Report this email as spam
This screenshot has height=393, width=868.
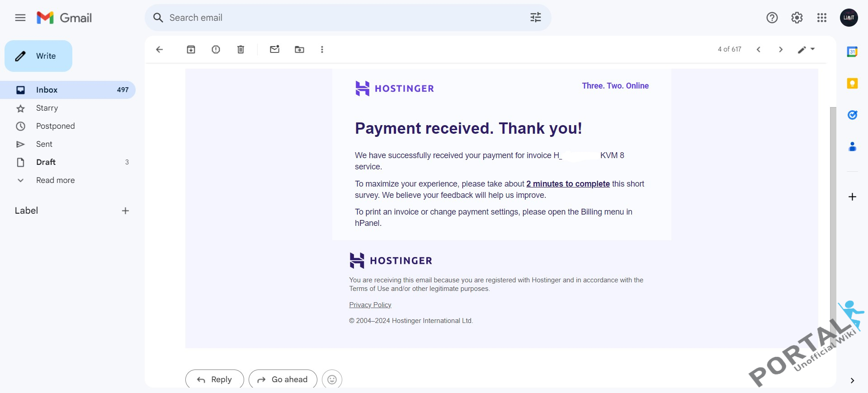click(216, 50)
